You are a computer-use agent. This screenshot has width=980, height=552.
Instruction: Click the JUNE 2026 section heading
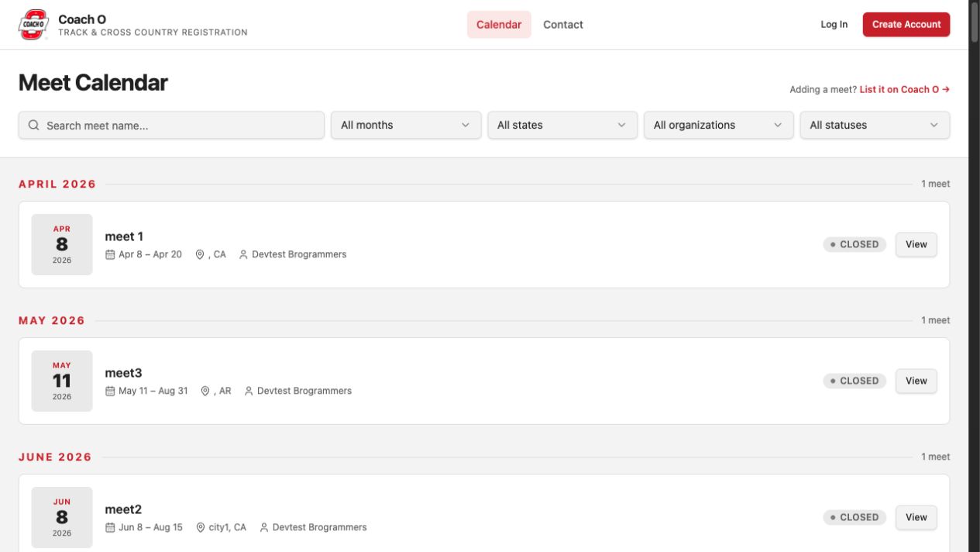point(55,457)
